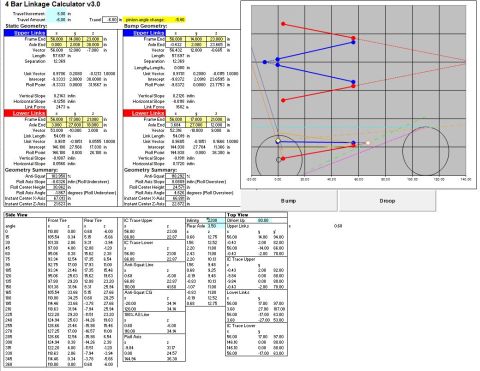This screenshot has height=371, width=480.
Task: Click the Bump Geometry blue Upper Links header
Action: (144, 33)
